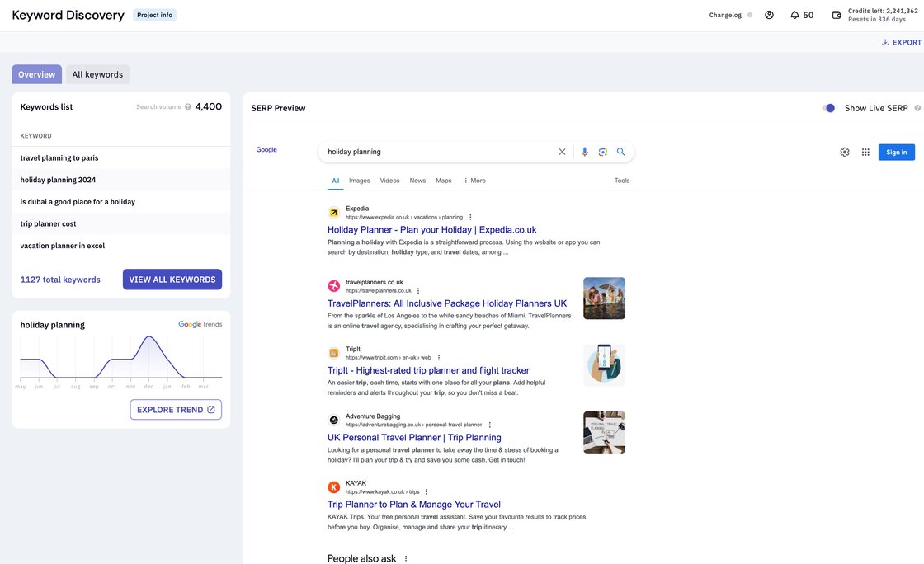Open TripIt Highest-rated trip planner link

(428, 370)
